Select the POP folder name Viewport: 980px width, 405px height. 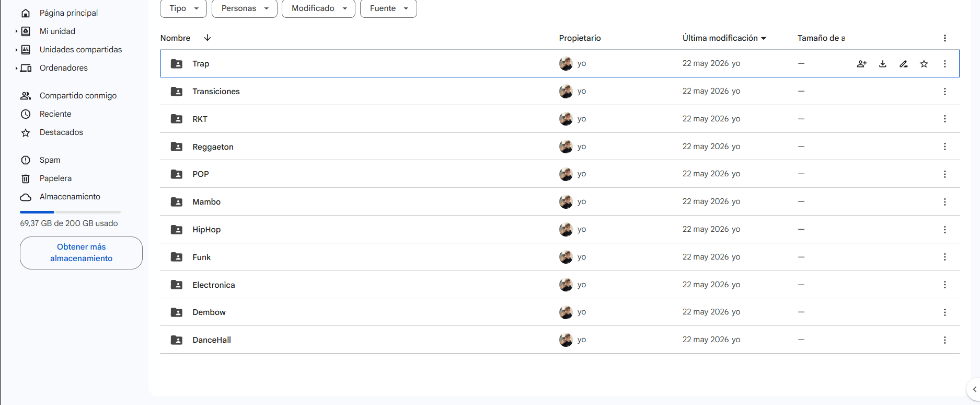201,174
